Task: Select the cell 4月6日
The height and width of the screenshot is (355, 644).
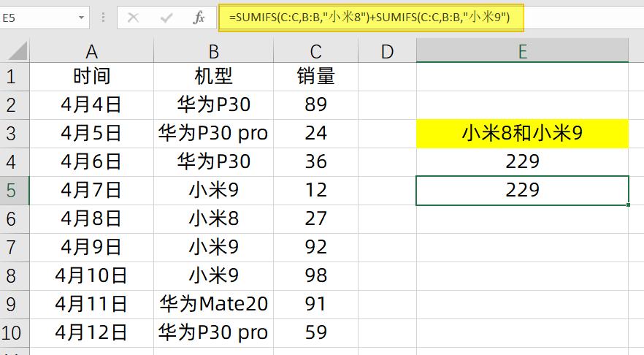Action: point(91,161)
